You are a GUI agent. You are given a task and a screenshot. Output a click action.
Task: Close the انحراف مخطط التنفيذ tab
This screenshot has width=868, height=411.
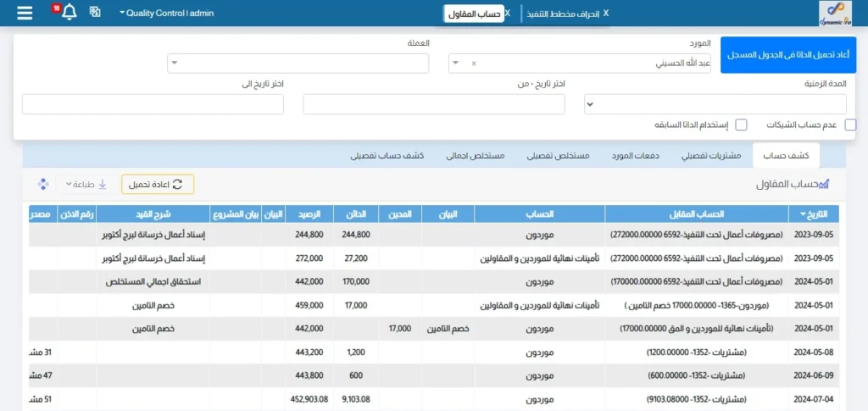(605, 14)
